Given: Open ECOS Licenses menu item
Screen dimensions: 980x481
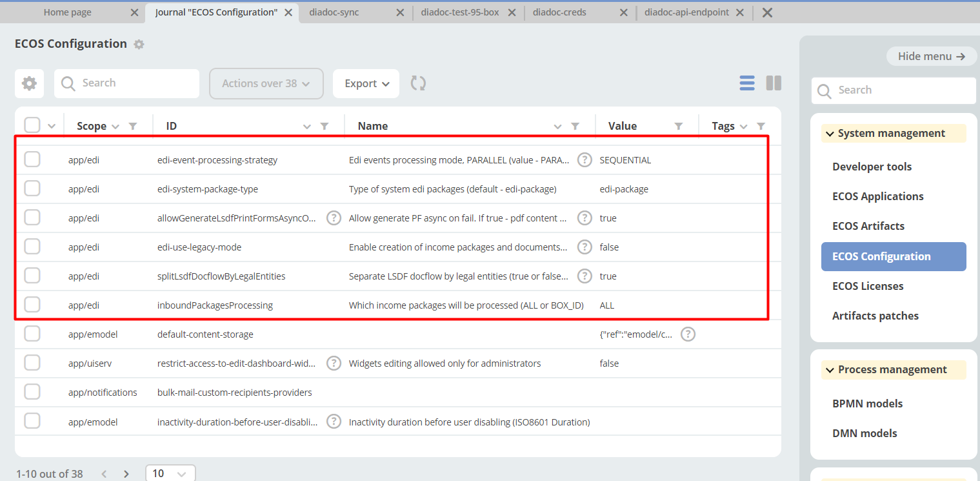Looking at the screenshot, I should (x=868, y=286).
